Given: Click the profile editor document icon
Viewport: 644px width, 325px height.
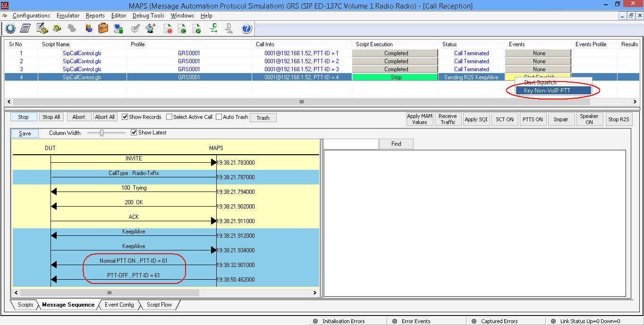Looking at the screenshot, I should pyautogui.click(x=25, y=28).
